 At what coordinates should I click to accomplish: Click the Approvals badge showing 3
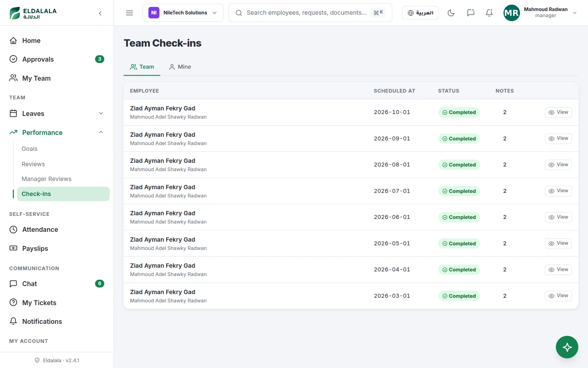pos(100,59)
